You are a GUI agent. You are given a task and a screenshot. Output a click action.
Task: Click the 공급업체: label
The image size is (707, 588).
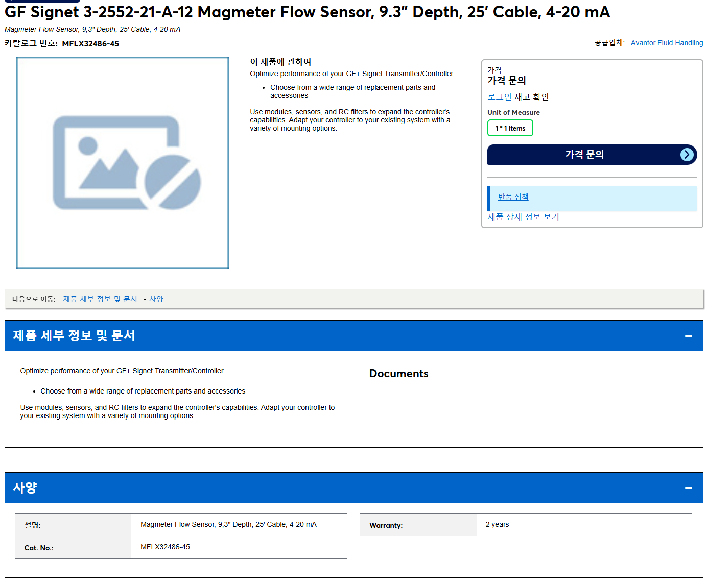tap(609, 43)
